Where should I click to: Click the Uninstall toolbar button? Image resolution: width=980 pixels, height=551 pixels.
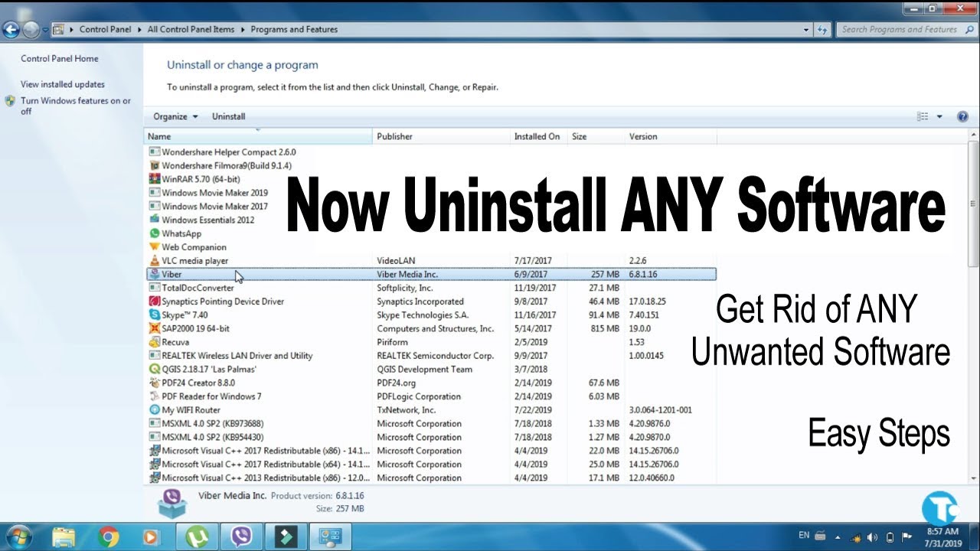228,116
